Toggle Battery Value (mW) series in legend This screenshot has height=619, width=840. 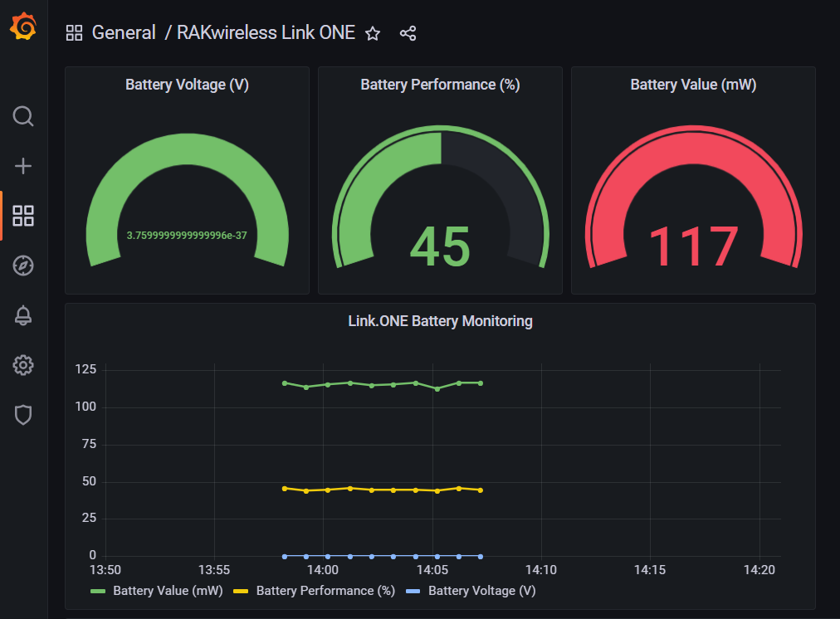[168, 591]
